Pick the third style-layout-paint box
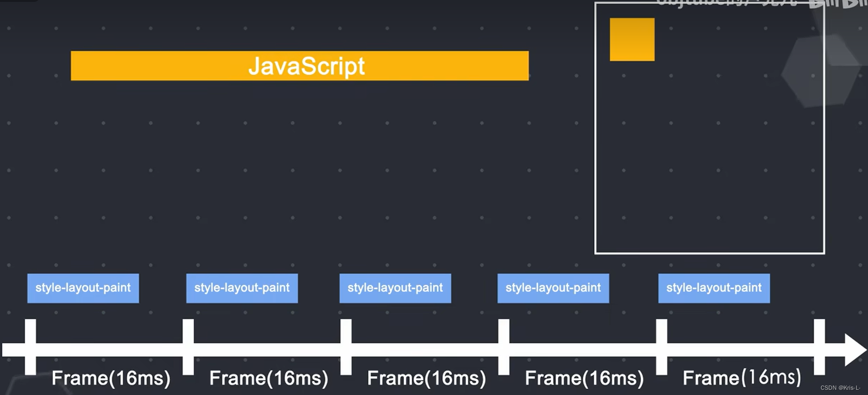This screenshot has height=395, width=868. pos(395,288)
